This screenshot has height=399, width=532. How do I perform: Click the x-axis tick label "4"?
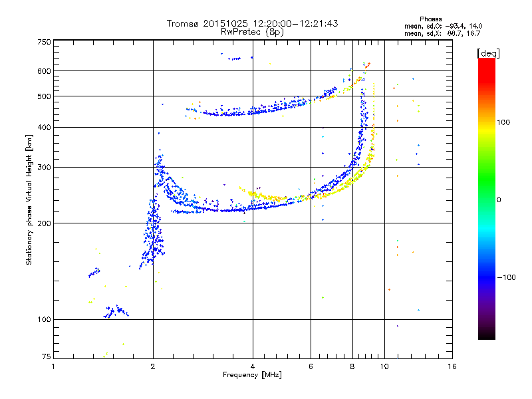click(253, 366)
